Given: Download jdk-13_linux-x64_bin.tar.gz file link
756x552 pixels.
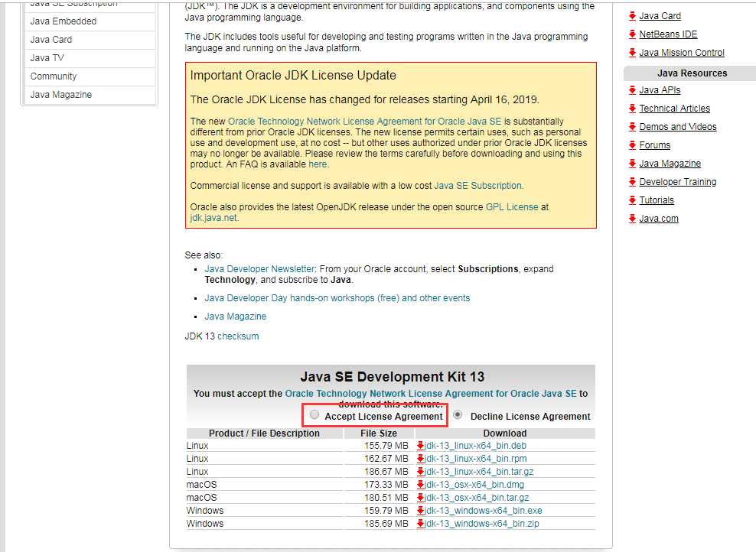Looking at the screenshot, I should tap(479, 472).
